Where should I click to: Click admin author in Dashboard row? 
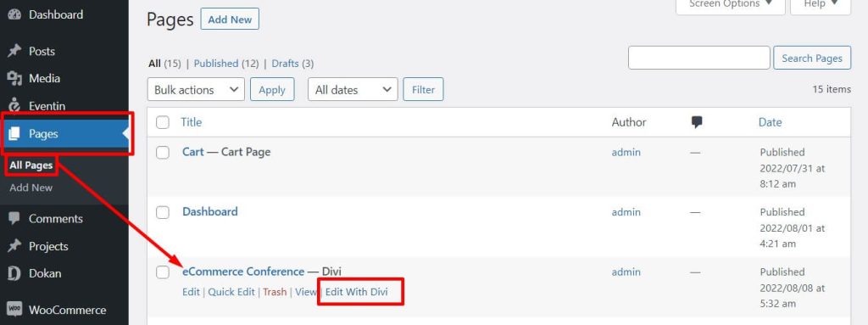[626, 212]
